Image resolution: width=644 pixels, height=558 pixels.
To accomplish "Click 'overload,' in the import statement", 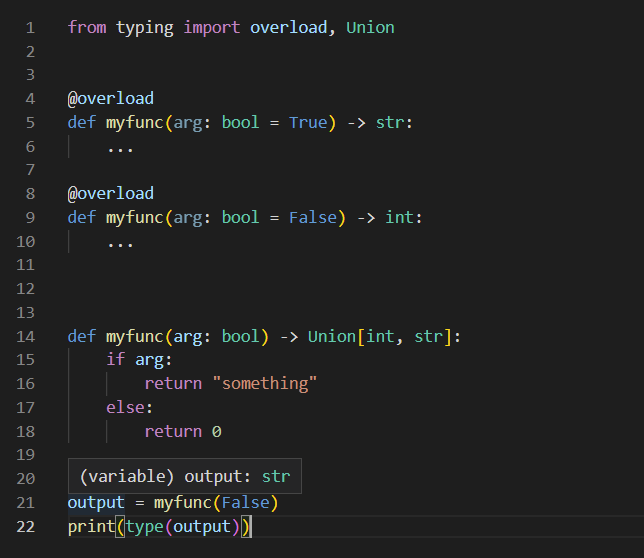I will (x=292, y=28).
